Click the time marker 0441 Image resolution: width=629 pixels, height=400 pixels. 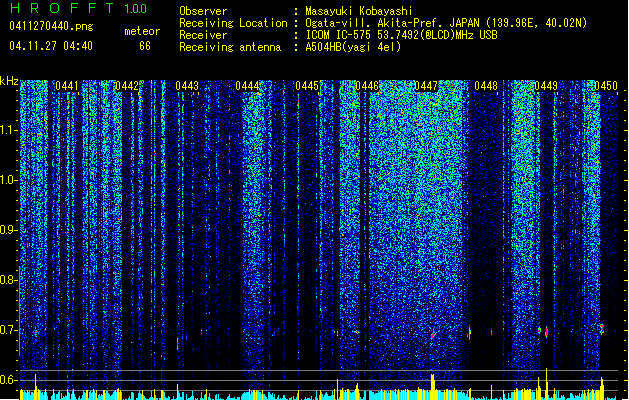(x=67, y=86)
